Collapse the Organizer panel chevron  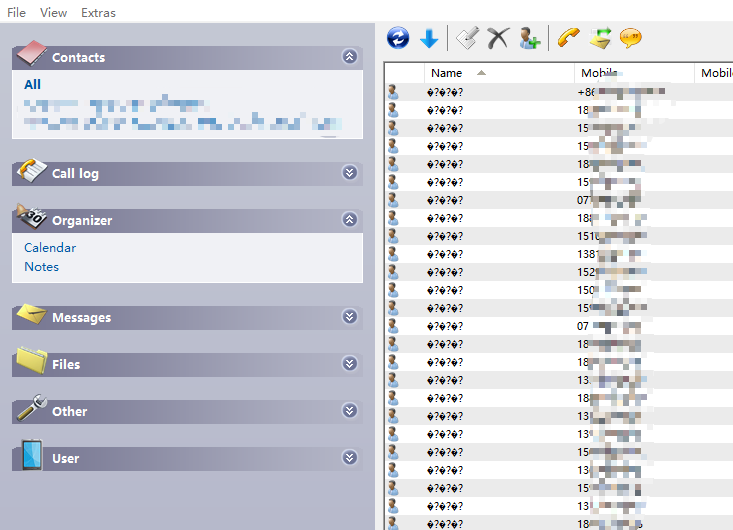349,220
